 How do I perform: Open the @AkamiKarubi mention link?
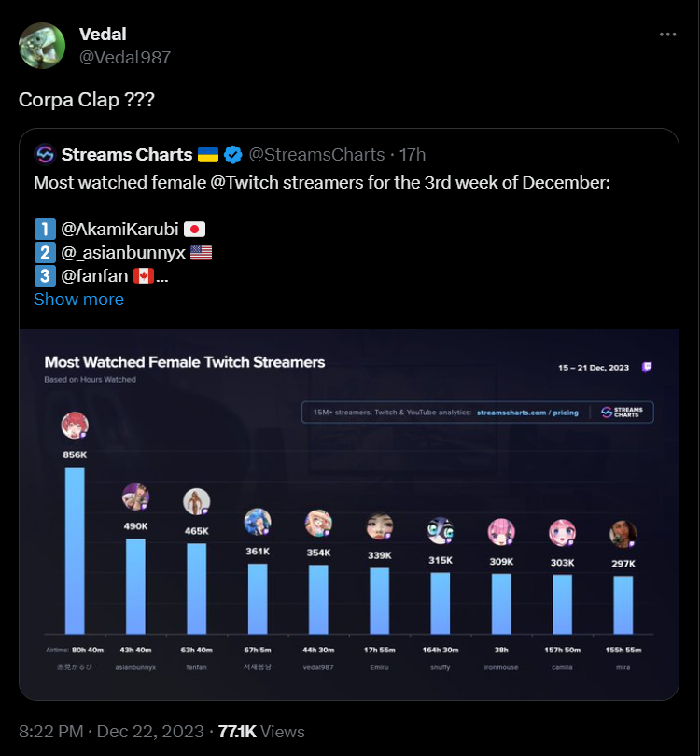[x=119, y=229]
